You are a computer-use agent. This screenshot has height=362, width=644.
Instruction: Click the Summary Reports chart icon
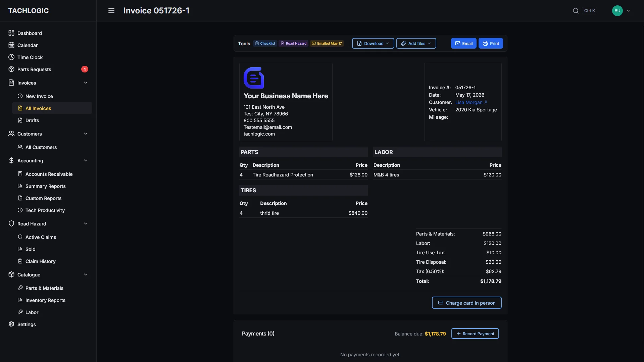pyautogui.click(x=20, y=186)
